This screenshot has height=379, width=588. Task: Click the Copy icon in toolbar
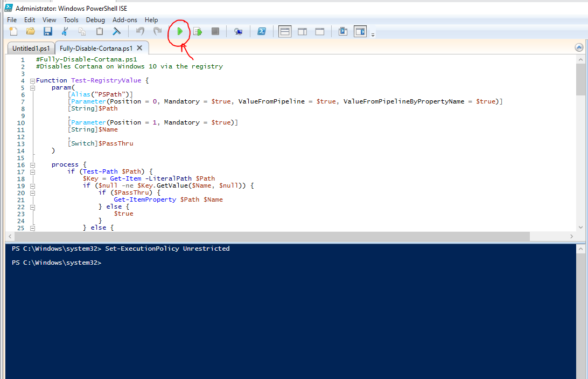82,32
